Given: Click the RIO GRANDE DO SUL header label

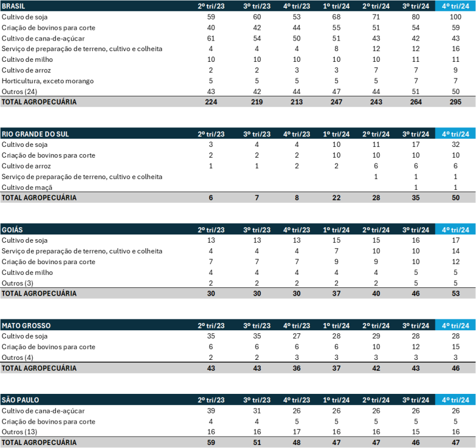Looking at the screenshot, I should click(x=35, y=134).
